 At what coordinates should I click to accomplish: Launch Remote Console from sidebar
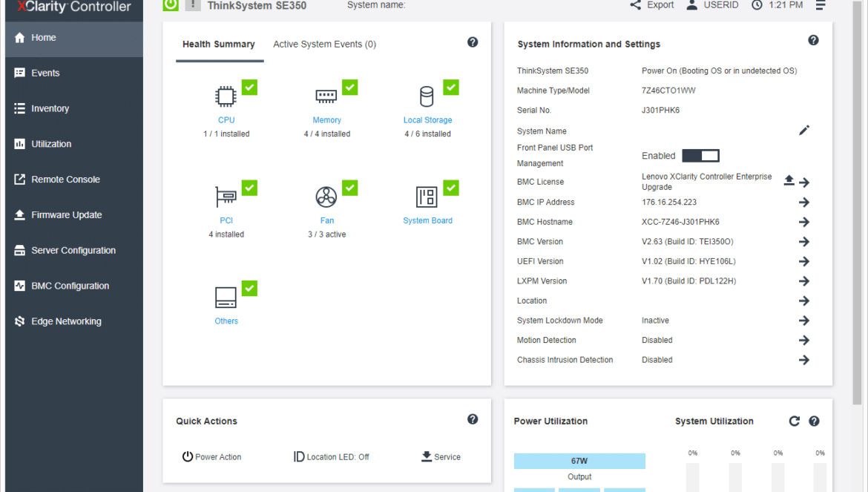[x=74, y=180]
